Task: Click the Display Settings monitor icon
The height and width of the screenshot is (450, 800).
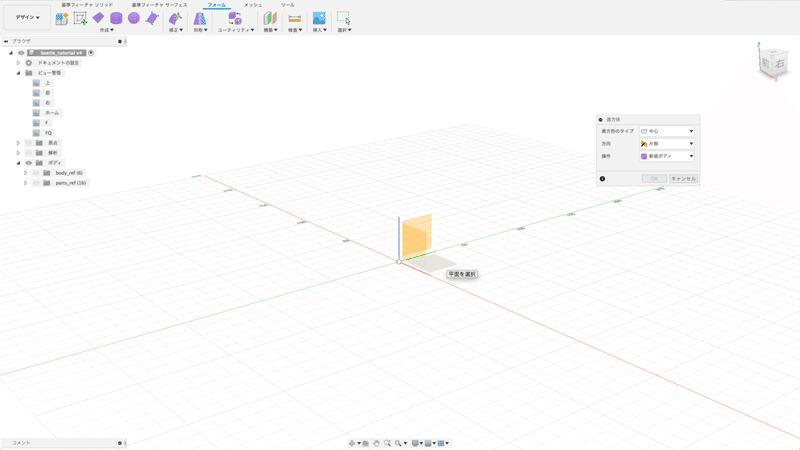Action: click(x=415, y=443)
